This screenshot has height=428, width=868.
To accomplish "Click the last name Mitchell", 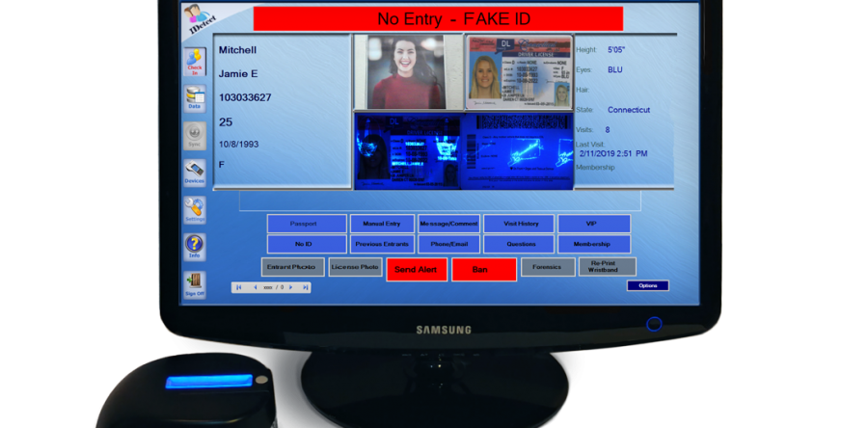I will [x=237, y=50].
